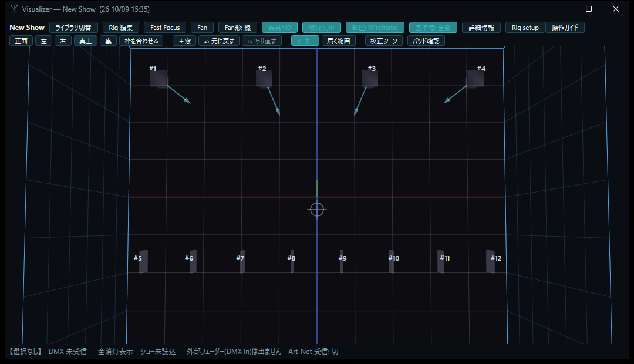Viewport: 634px width, 364px height.
Task: Open the 操作ガイド operation guide
Action: click(565, 28)
